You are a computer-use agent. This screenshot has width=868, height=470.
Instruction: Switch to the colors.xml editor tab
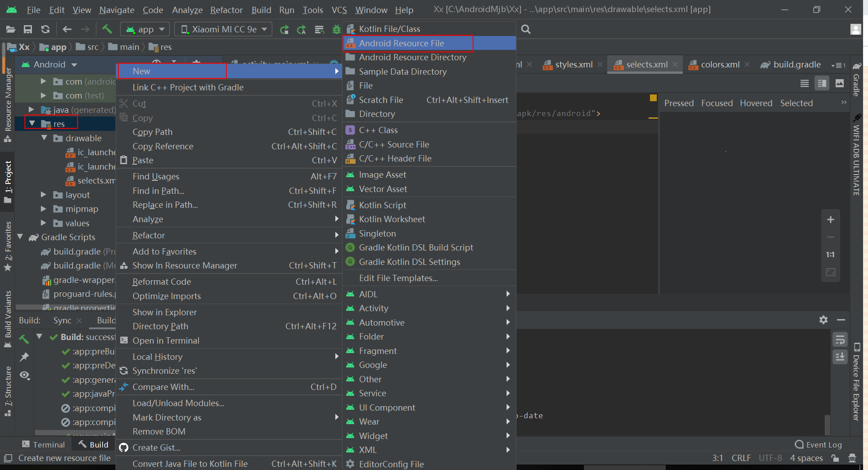coord(718,64)
